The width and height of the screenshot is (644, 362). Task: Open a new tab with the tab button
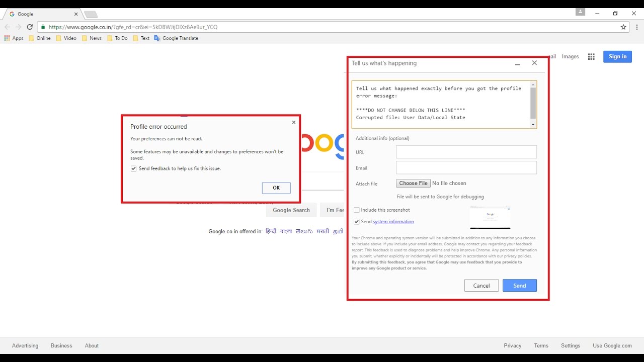tap(91, 14)
